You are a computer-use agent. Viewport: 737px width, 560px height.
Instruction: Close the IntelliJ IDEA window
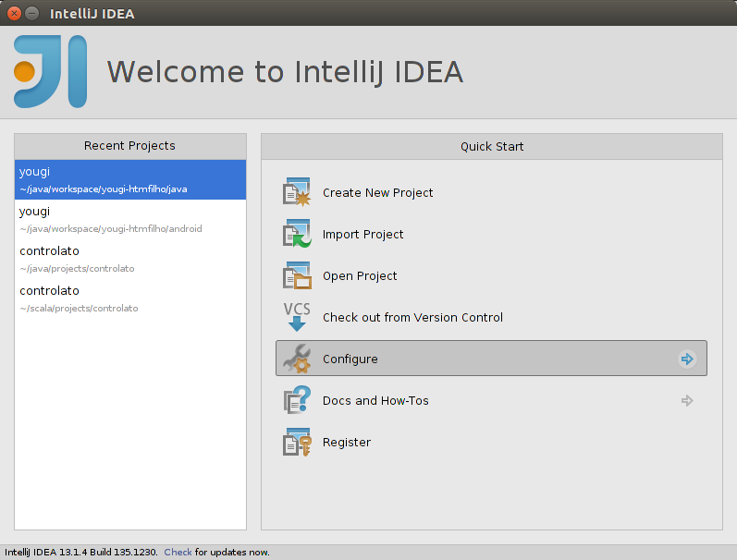click(x=14, y=13)
